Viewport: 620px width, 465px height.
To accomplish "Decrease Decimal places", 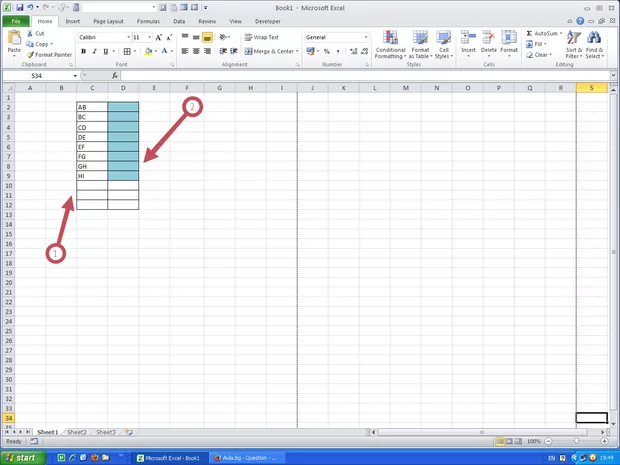I will (365, 51).
